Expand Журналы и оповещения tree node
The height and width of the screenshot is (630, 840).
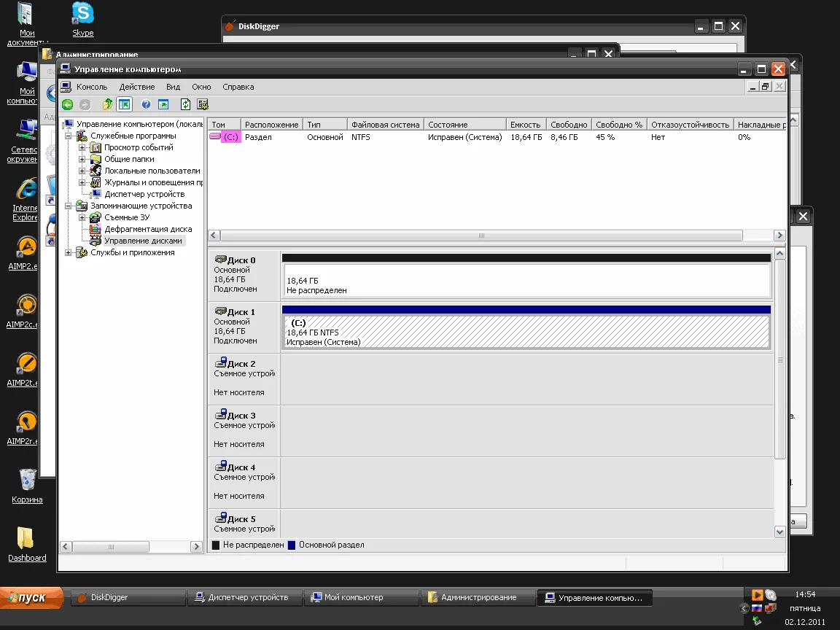pos(82,182)
